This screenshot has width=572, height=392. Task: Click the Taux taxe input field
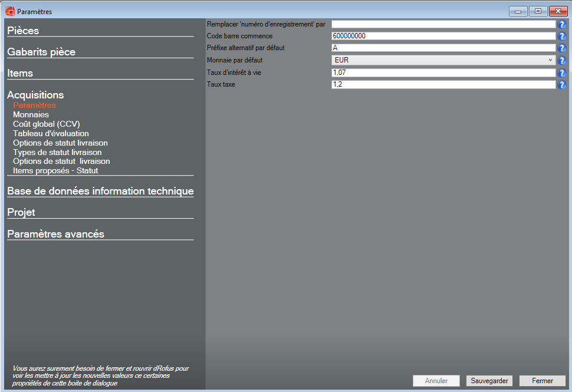click(443, 85)
